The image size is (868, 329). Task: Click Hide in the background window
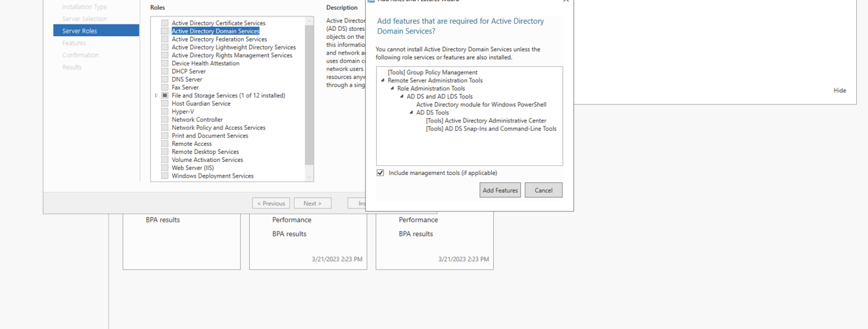pyautogui.click(x=840, y=90)
